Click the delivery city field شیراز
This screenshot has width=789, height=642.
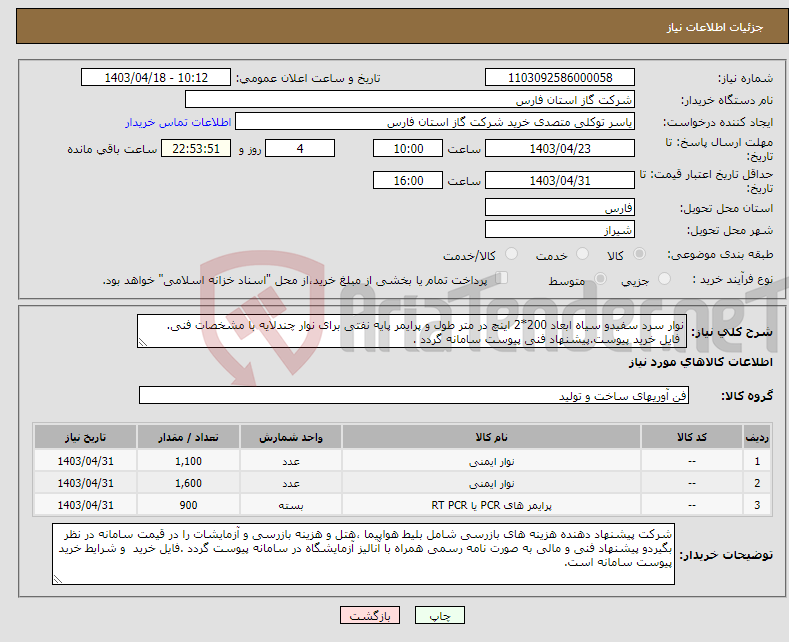[560, 229]
